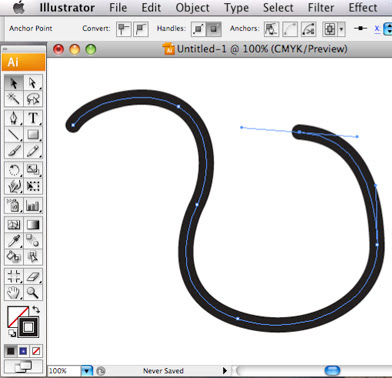Reset to default fill and stroke
The image size is (392, 378).
[12, 333]
